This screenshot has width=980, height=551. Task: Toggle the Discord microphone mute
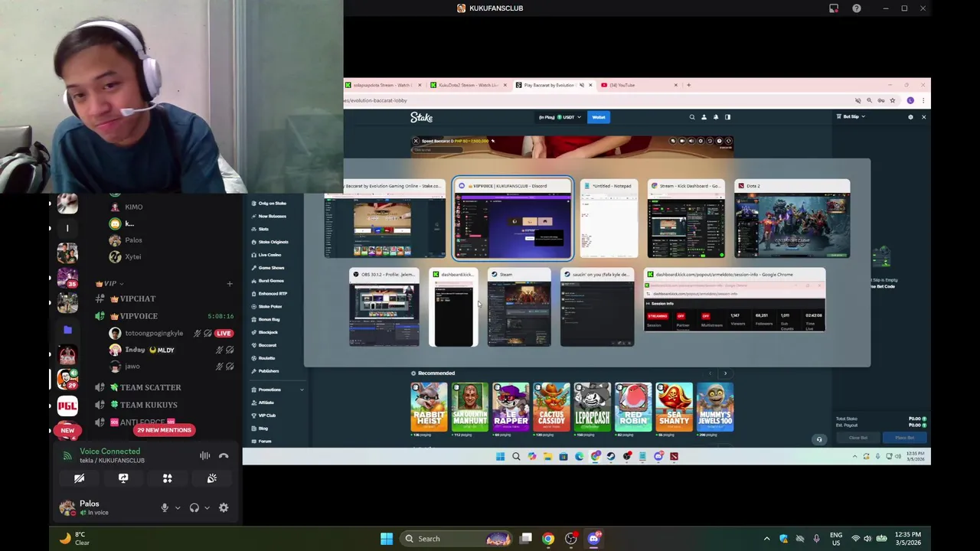coord(164,507)
